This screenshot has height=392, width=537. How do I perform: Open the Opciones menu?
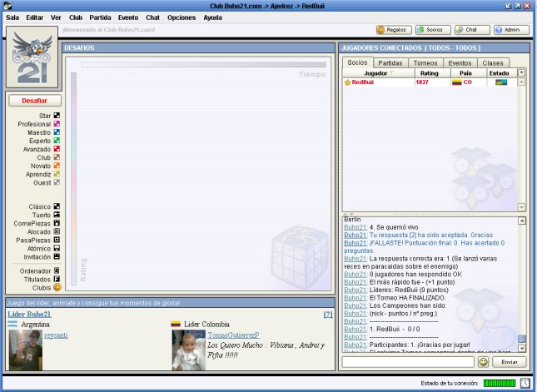181,17
